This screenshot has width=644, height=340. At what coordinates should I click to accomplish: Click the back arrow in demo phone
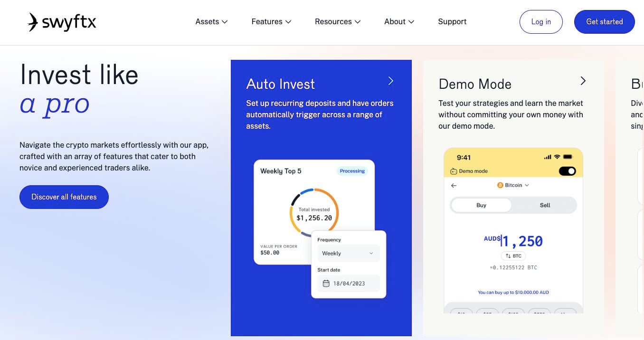[x=454, y=186]
